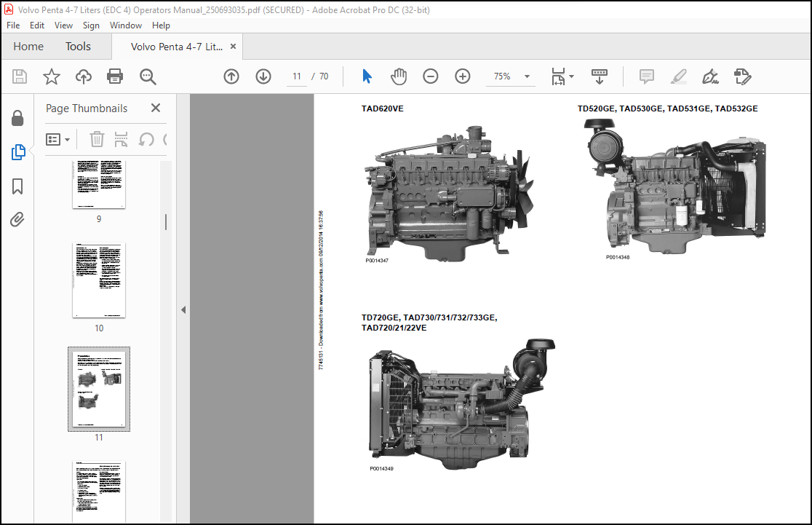Screen dimensions: 812x525
Task: Print the document with printer icon
Action: pyautogui.click(x=115, y=76)
